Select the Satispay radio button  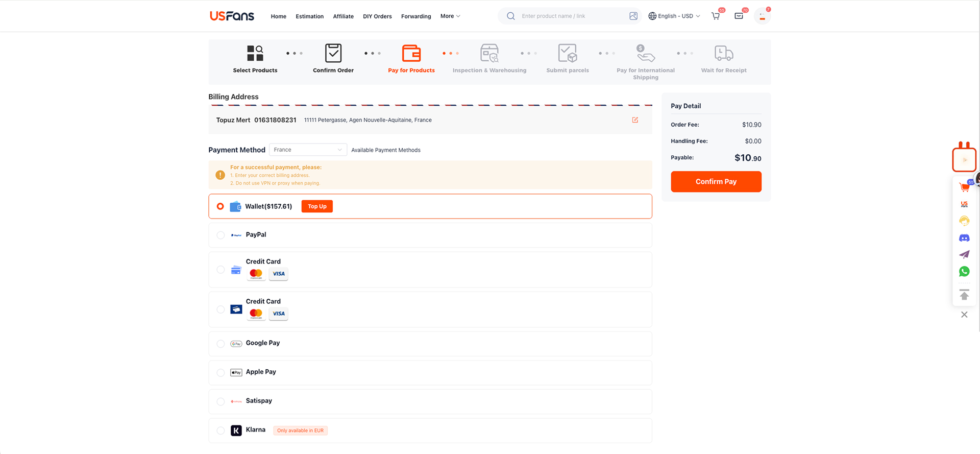pyautogui.click(x=220, y=401)
